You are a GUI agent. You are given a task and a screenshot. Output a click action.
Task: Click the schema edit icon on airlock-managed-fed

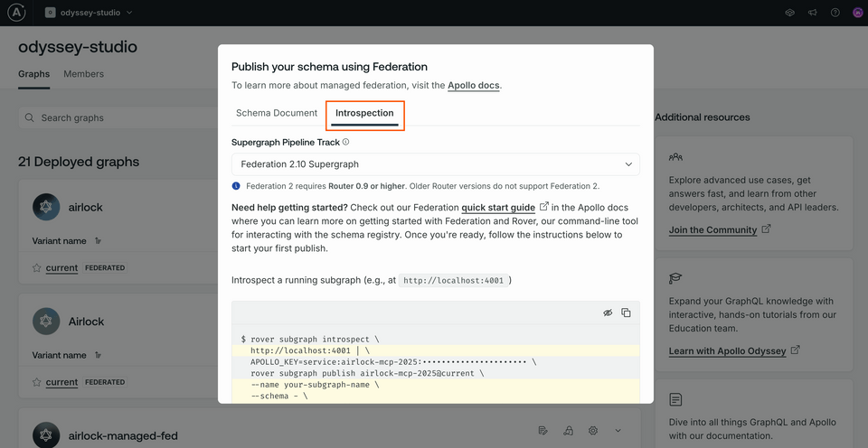tap(542, 431)
